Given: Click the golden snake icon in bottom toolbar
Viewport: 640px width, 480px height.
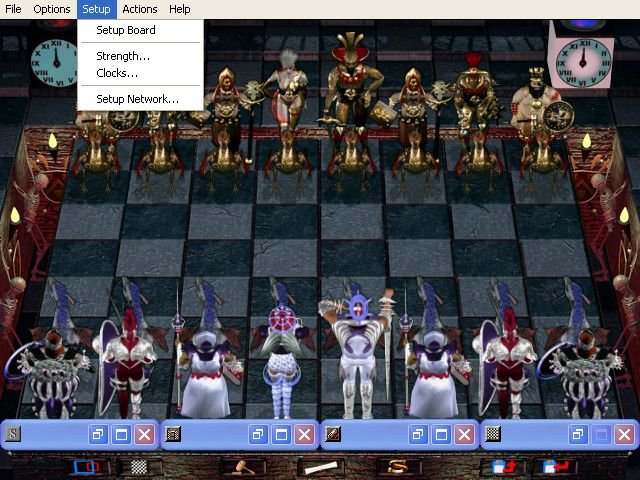Looking at the screenshot, I should (398, 467).
